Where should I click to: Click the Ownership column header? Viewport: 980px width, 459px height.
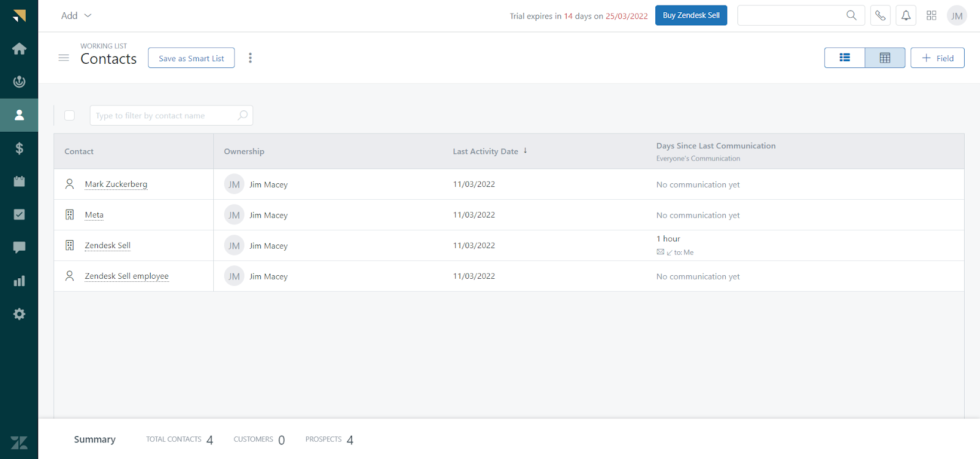244,151
